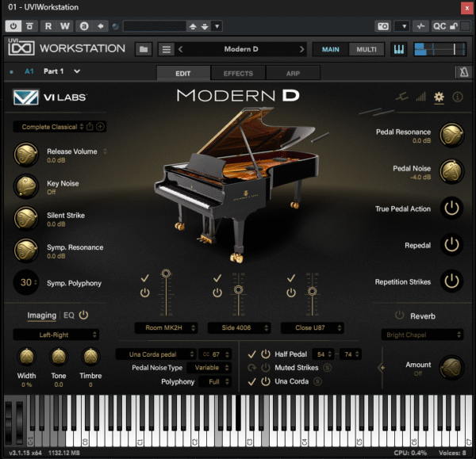The height and width of the screenshot is (459, 476).
Task: Click the Pedal Resonance knob
Action: coord(451,135)
